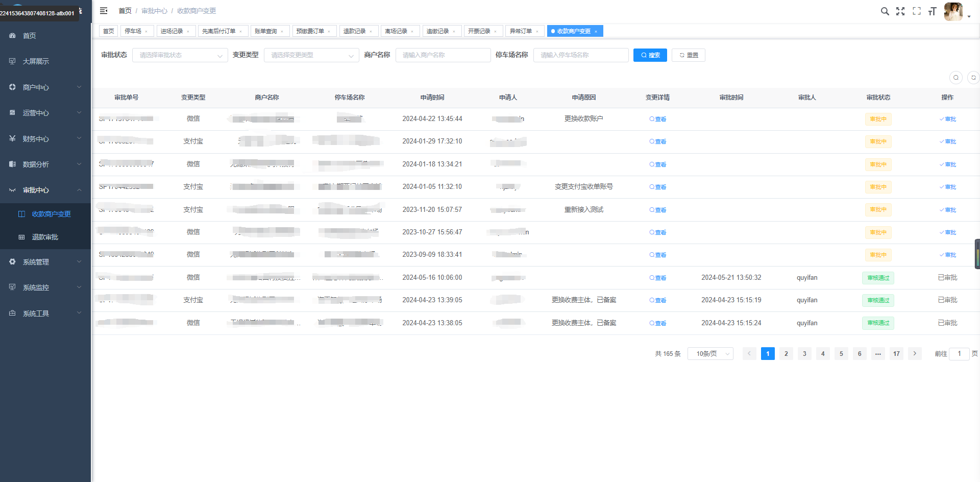View details for 2024-01-29 17:32:10 row
The height and width of the screenshot is (482, 980).
657,141
